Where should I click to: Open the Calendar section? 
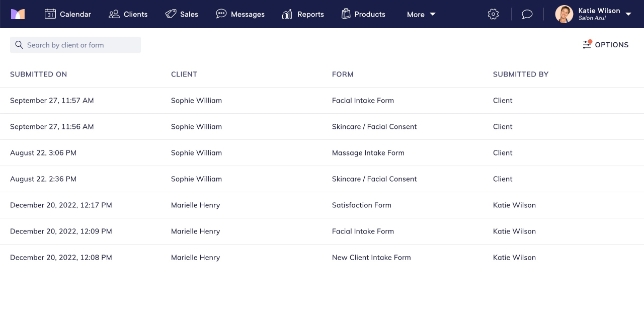click(67, 14)
